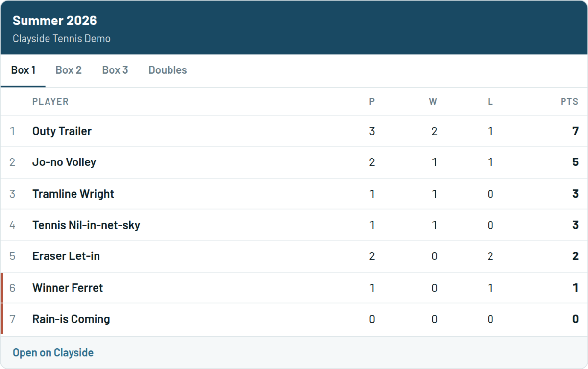This screenshot has width=588, height=369.
Task: Select player Tramline Wright
Action: pyautogui.click(x=73, y=194)
